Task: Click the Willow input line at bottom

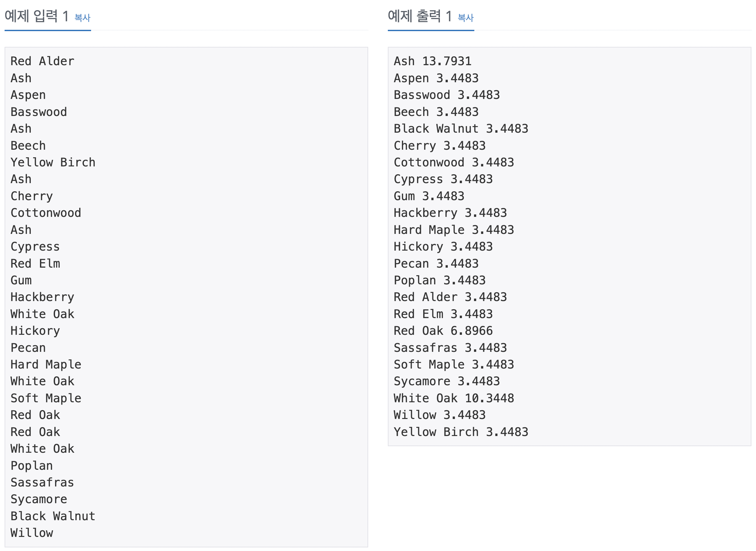Action: [x=32, y=533]
